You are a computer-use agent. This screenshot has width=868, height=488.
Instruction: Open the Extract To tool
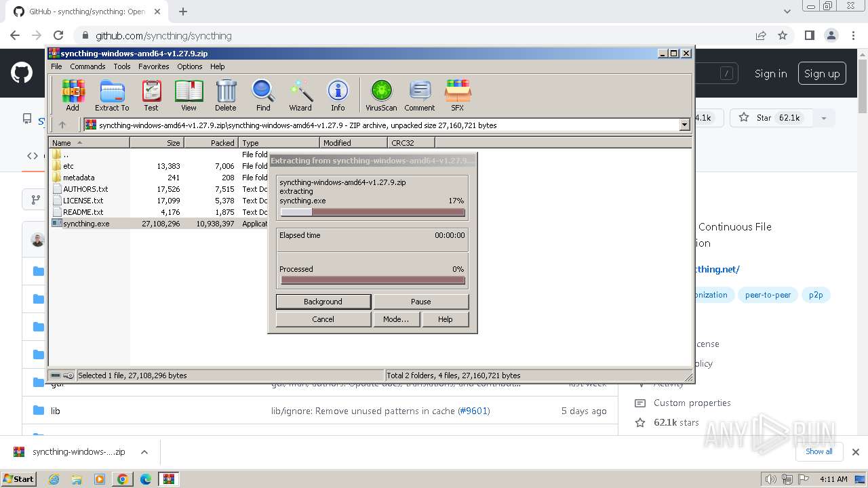(x=112, y=95)
